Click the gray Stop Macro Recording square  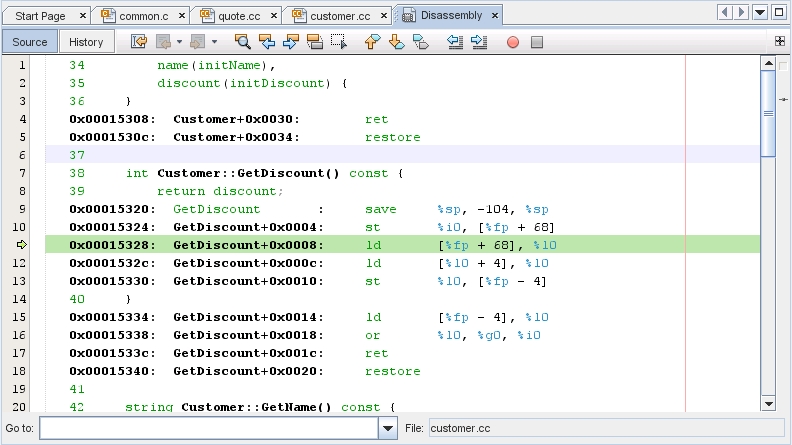point(537,42)
